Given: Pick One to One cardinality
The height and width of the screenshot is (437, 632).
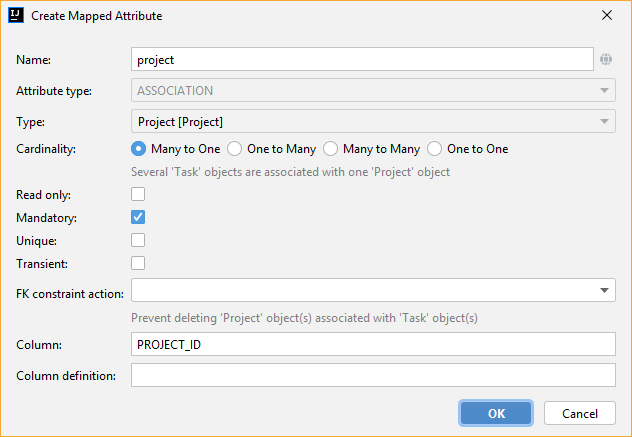Looking at the screenshot, I should pos(434,149).
